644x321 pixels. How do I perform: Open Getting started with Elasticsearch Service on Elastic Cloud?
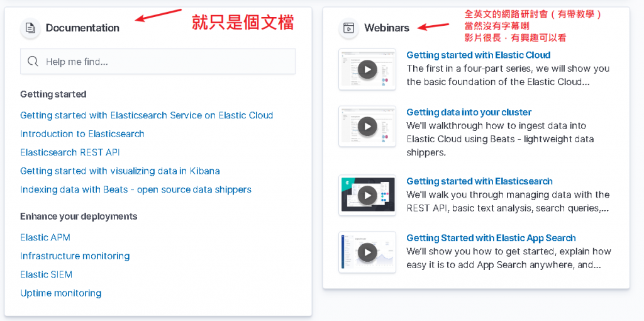pos(147,115)
